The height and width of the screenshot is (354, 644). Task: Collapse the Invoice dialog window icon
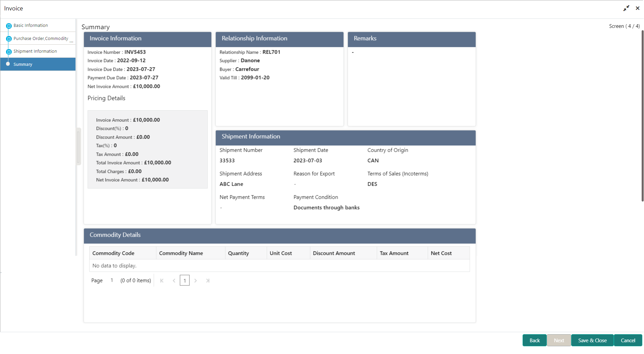626,8
